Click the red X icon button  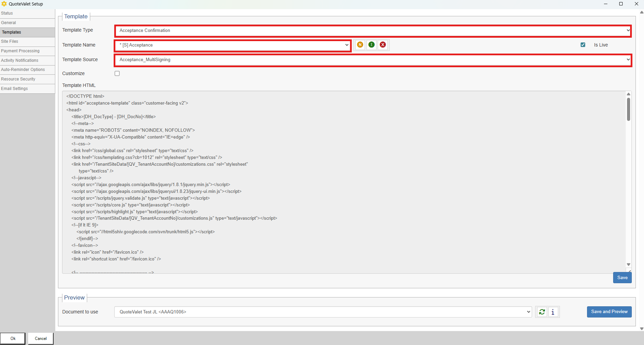click(x=383, y=45)
